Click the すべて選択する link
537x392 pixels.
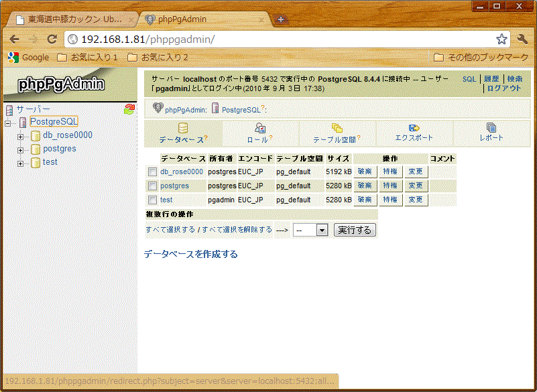pos(170,229)
